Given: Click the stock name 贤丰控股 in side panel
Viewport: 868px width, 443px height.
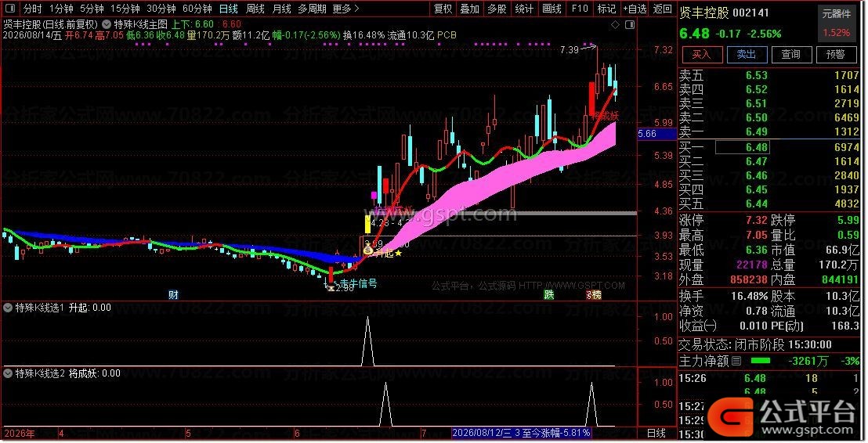Looking at the screenshot, I should coord(704,13).
